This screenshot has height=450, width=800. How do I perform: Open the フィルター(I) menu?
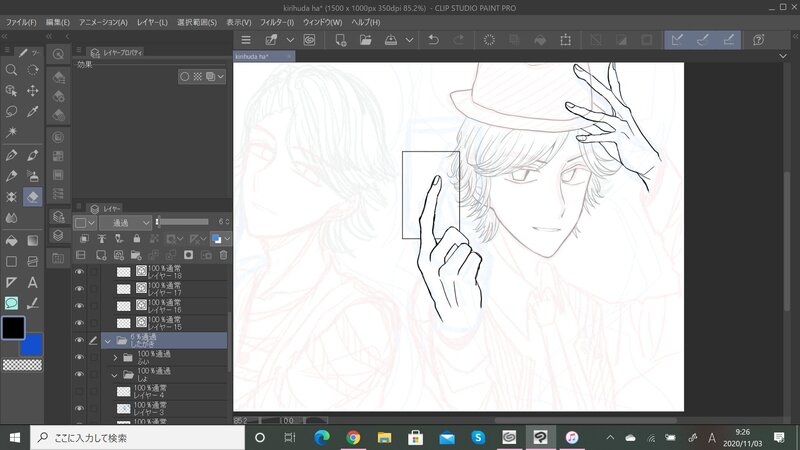[x=278, y=22]
